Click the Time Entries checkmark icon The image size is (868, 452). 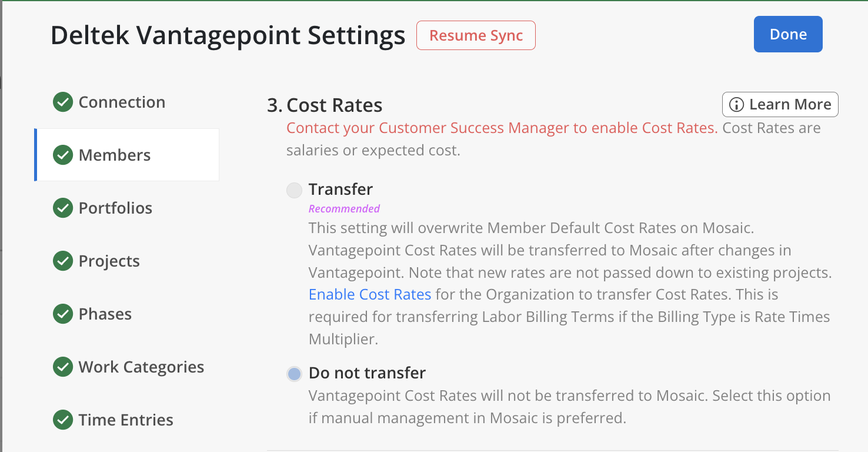pos(63,420)
